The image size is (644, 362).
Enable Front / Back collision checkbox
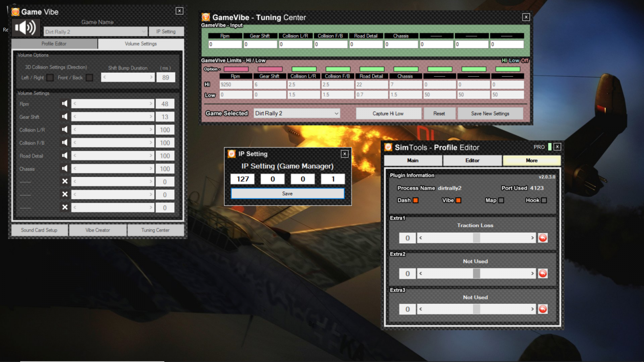(89, 78)
